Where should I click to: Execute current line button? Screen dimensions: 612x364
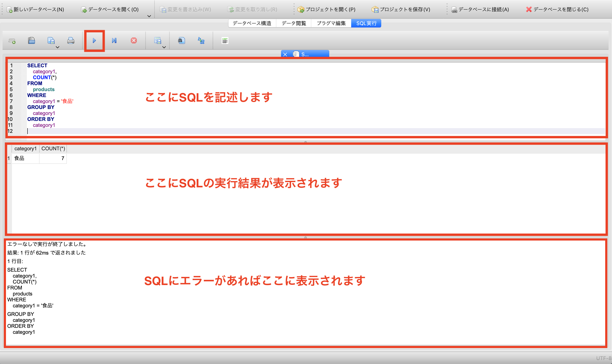click(x=114, y=40)
